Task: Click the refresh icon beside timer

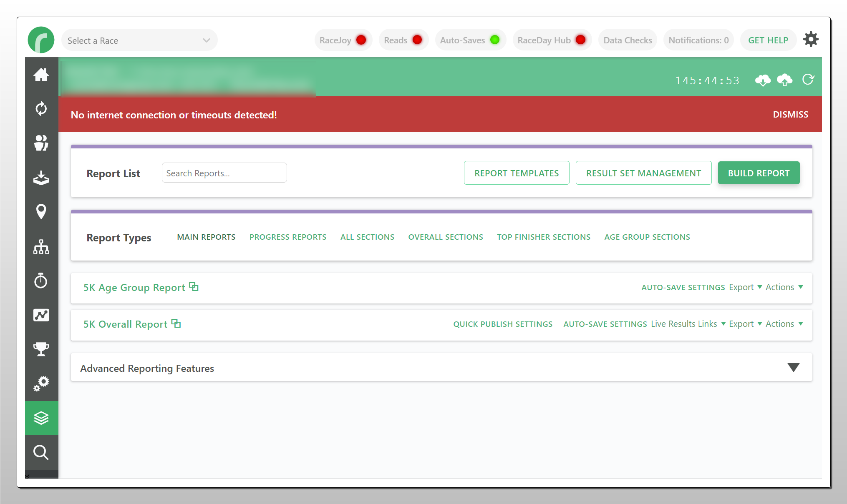Action: pyautogui.click(x=808, y=80)
